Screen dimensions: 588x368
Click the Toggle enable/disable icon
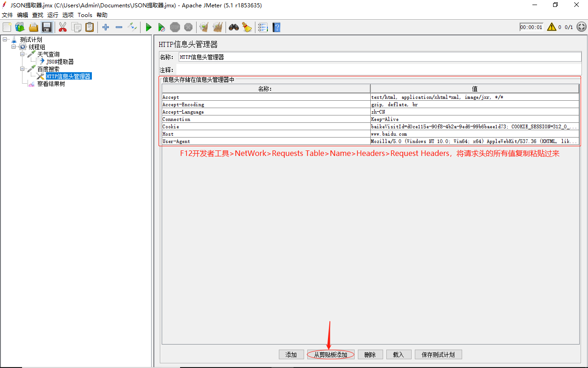coord(132,27)
